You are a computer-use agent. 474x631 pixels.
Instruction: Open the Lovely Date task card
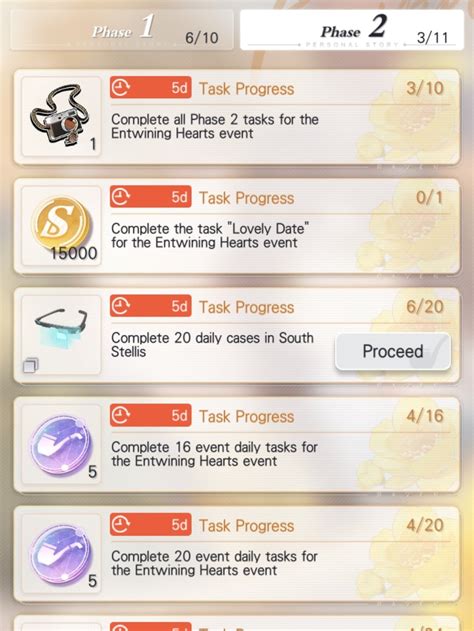tap(237, 226)
